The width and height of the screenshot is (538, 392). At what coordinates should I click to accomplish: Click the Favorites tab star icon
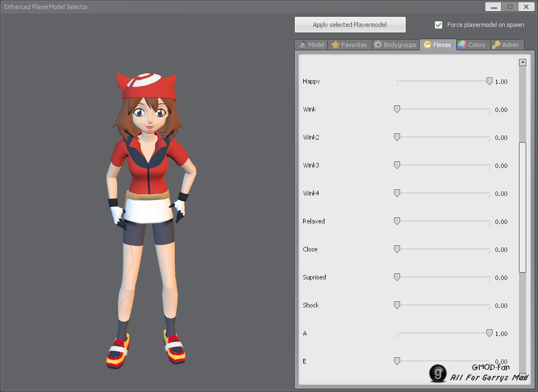336,45
